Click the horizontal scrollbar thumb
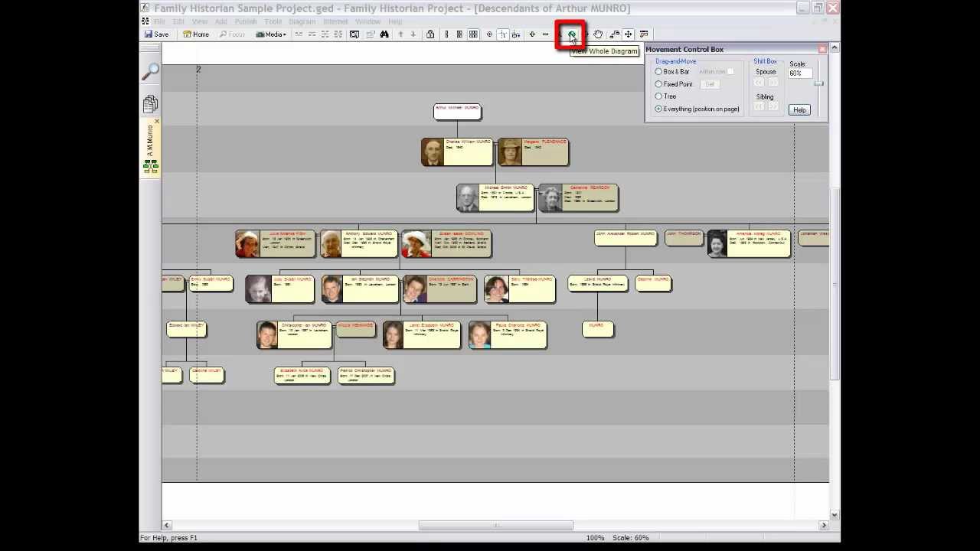The height and width of the screenshot is (551, 980). pos(495,525)
